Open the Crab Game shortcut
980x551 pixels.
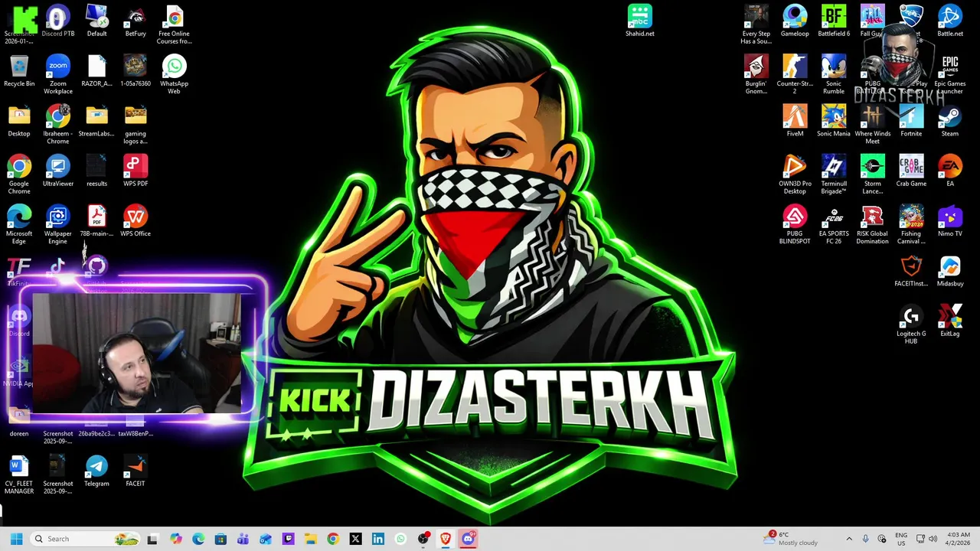[911, 171]
